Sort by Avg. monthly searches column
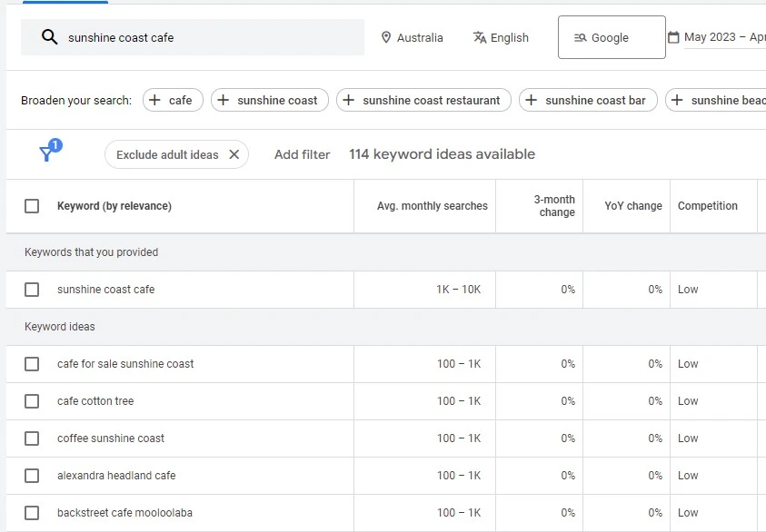The width and height of the screenshot is (766, 532). pyautogui.click(x=432, y=206)
